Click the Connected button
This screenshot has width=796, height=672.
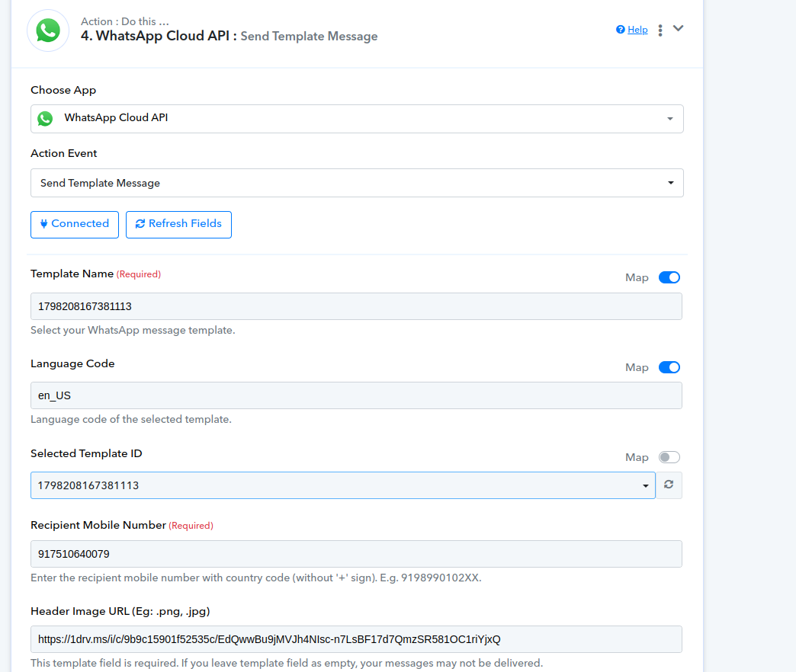75,224
